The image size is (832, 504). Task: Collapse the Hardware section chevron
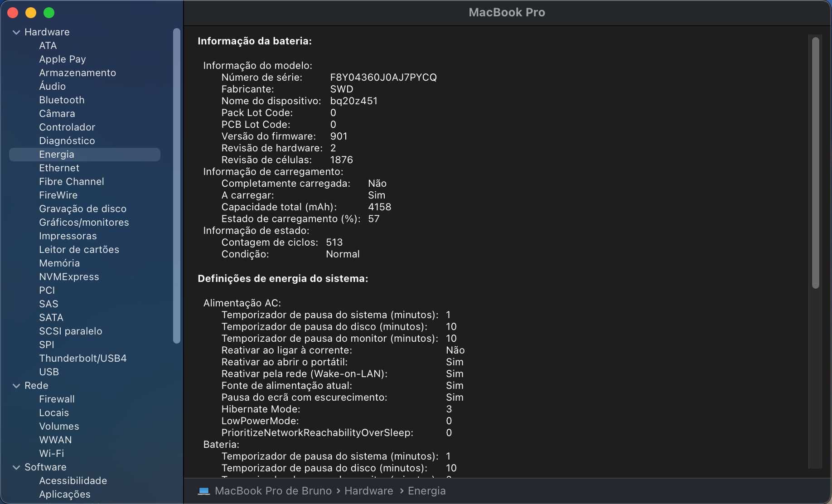[16, 32]
